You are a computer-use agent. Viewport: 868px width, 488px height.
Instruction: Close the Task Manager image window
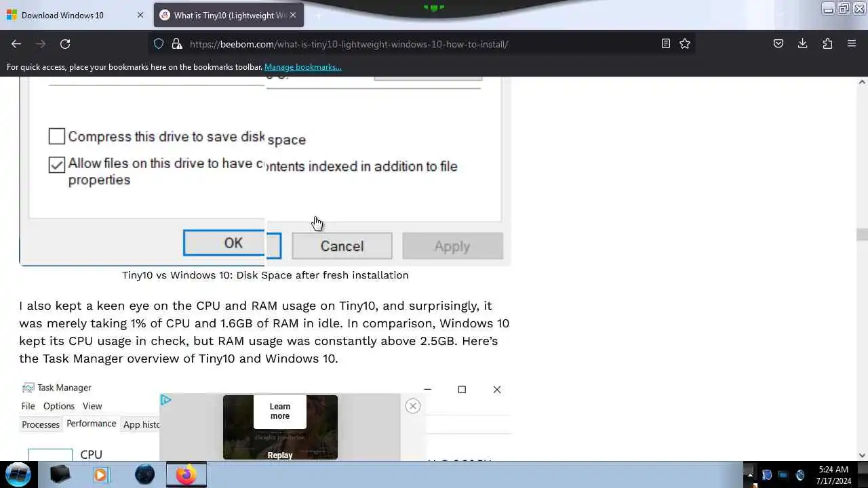[497, 389]
